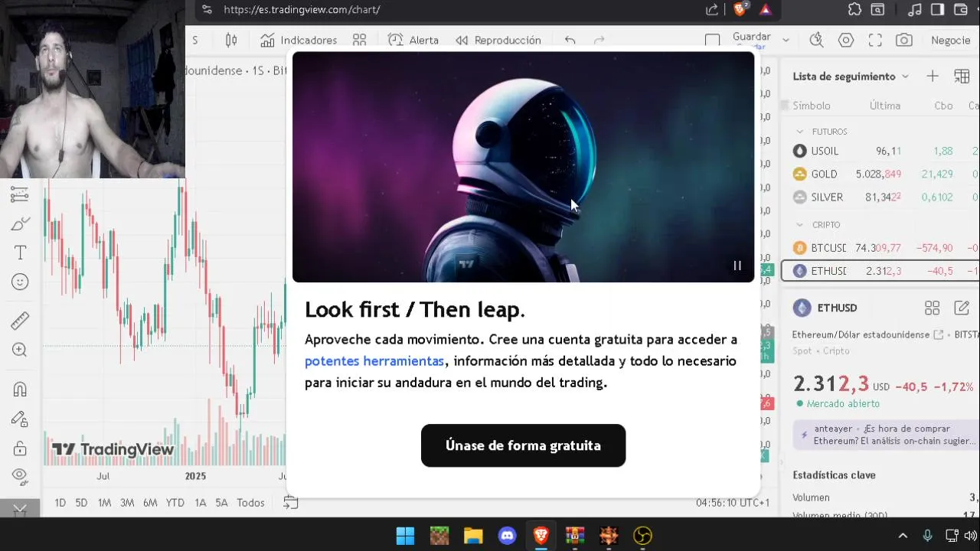
Task: Open candlestick chart type selector
Action: click(231, 40)
